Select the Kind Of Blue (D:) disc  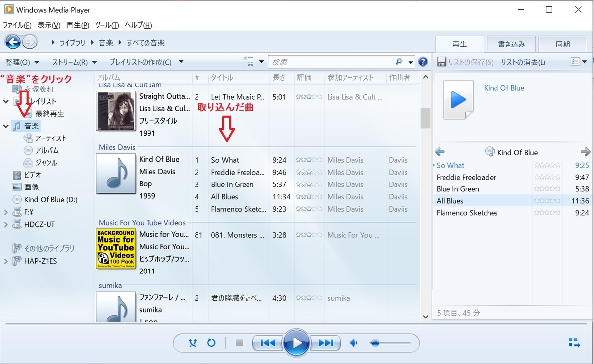(x=50, y=200)
